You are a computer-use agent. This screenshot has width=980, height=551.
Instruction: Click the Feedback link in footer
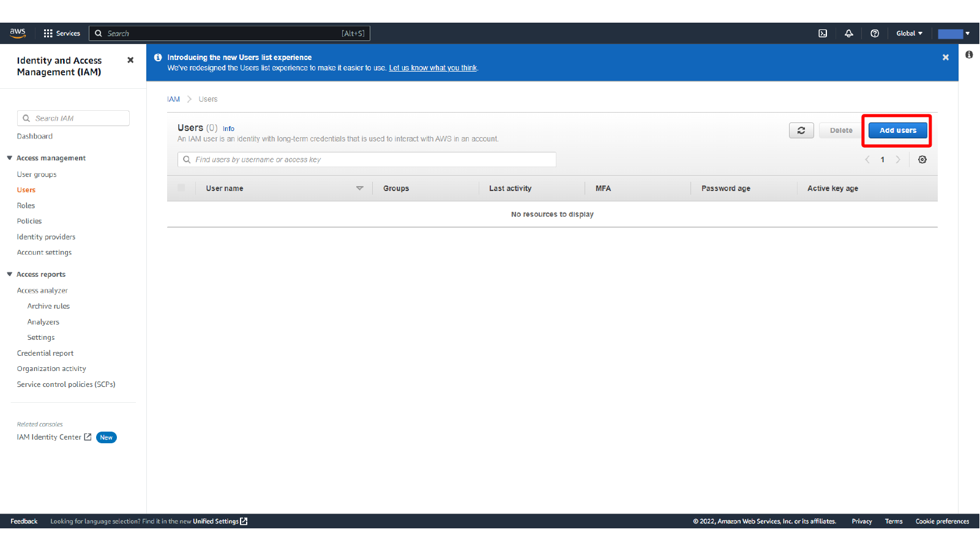[24, 522]
